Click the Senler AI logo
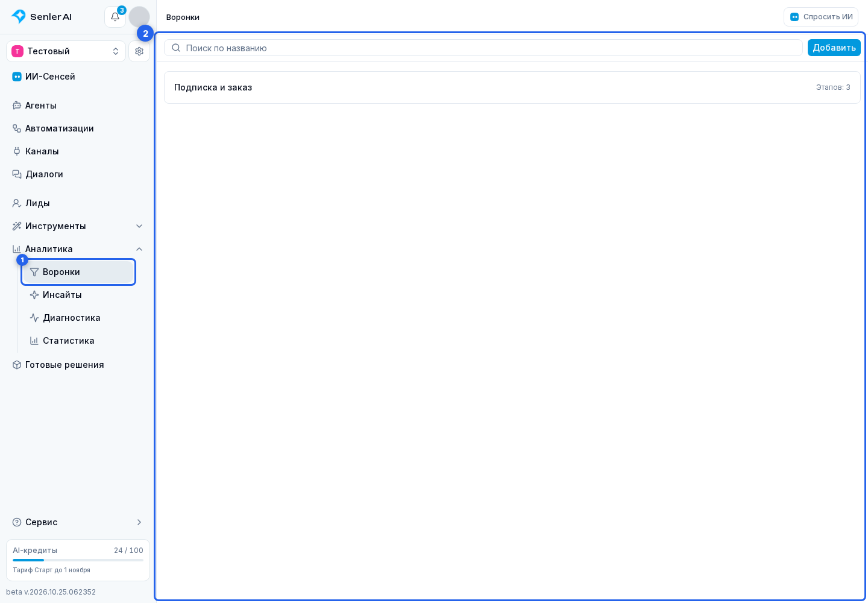 pyautogui.click(x=42, y=17)
